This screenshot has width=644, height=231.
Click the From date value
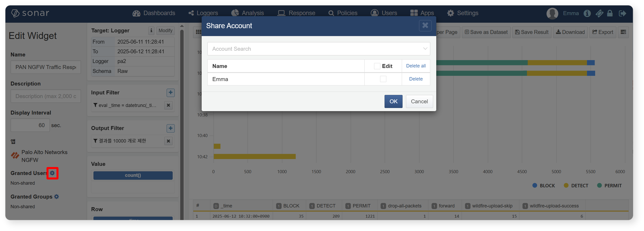pyautogui.click(x=141, y=42)
